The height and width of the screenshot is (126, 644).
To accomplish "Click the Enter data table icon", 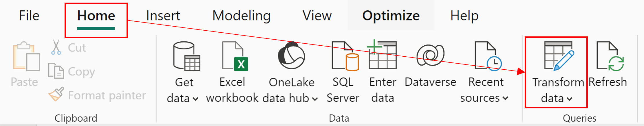I will click(x=382, y=55).
